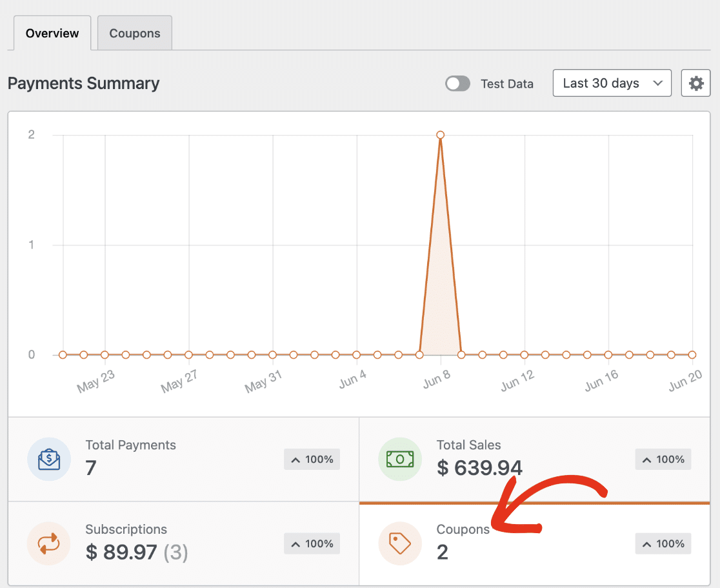
Task: Select the Total Payments stat card
Action: pos(184,459)
